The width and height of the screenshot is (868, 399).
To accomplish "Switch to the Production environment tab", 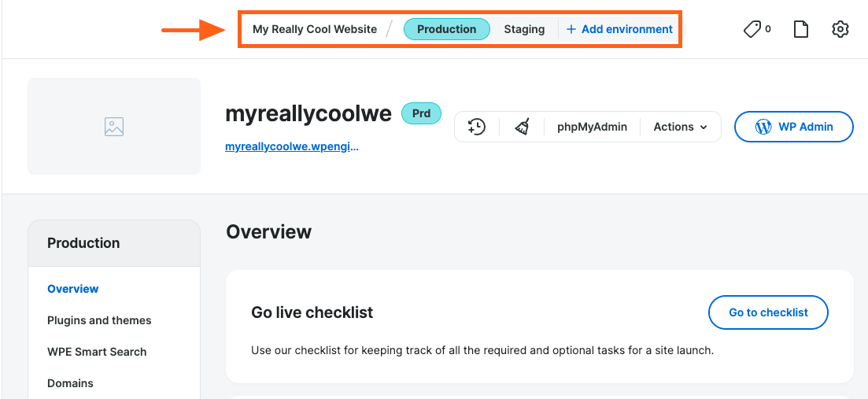I will click(446, 29).
